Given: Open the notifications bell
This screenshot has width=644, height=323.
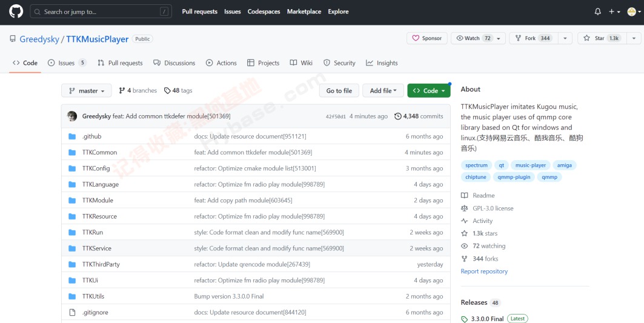Looking at the screenshot, I should click(x=597, y=12).
